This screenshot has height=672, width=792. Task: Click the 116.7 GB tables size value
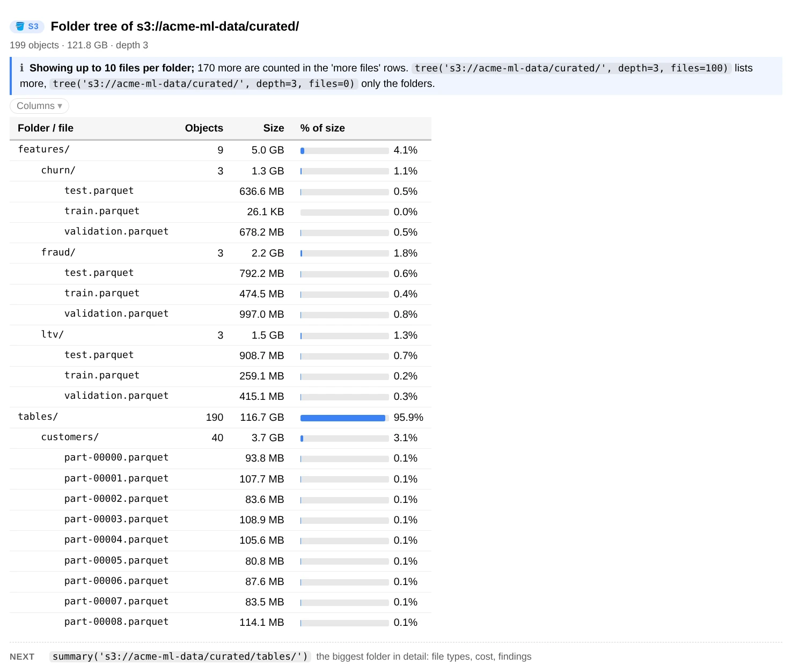pos(262,418)
